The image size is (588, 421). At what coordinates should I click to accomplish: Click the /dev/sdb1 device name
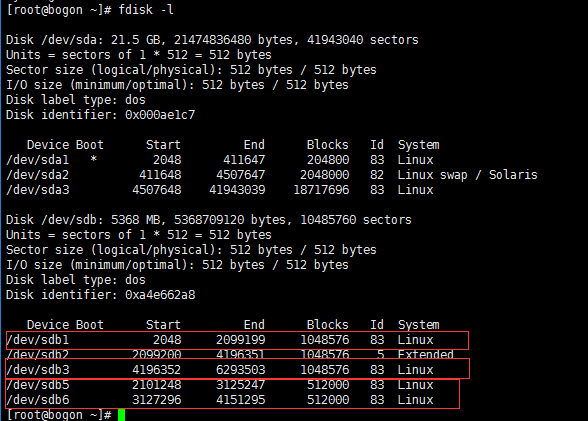(38, 340)
